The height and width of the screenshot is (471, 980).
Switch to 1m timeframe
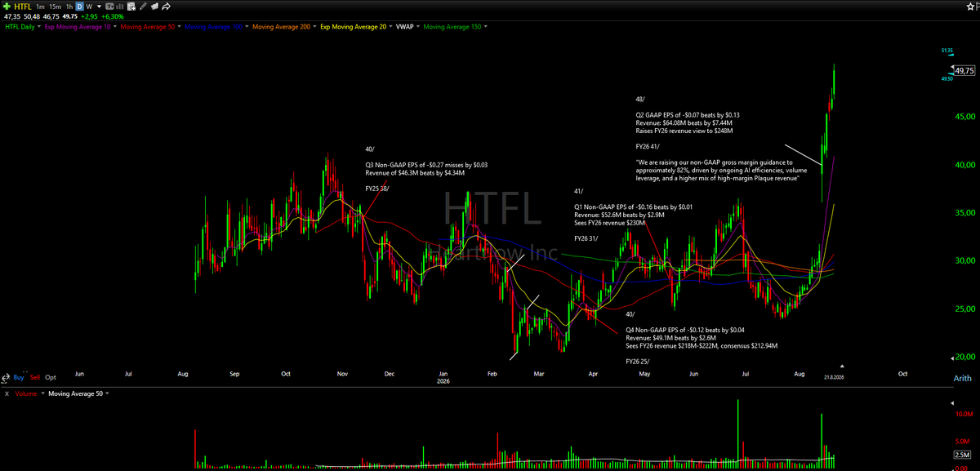point(40,7)
